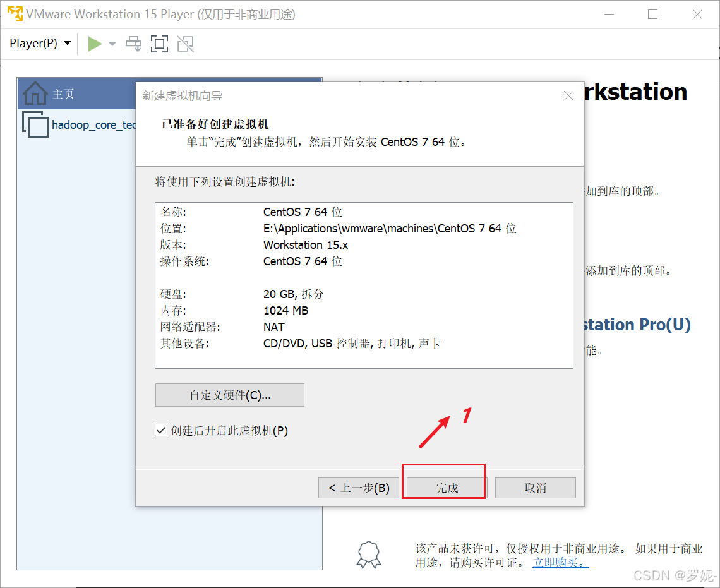Close the new virtual machine wizard

point(568,95)
